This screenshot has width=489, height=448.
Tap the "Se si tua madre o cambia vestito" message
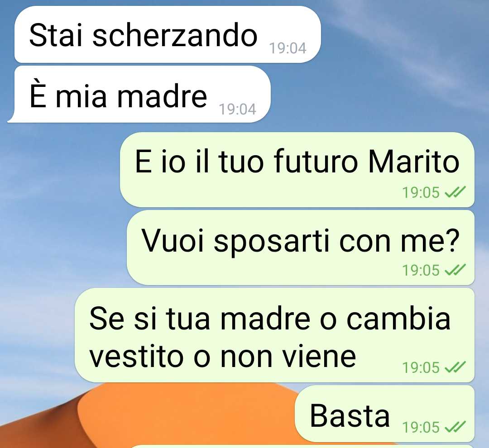[x=274, y=335]
